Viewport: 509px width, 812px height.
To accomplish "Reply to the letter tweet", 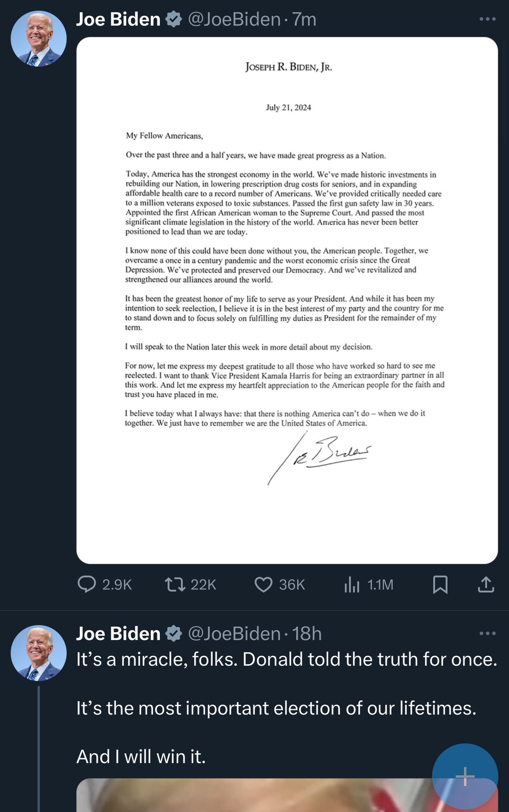I will (x=87, y=584).
